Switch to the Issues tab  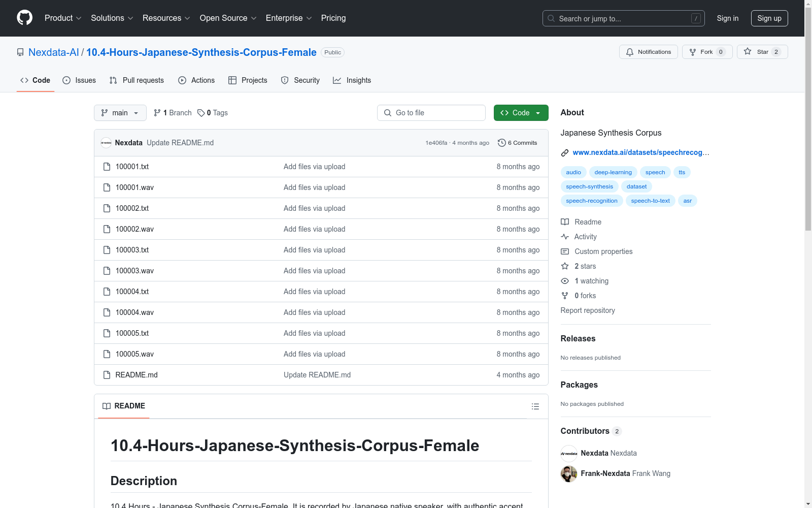click(79, 80)
